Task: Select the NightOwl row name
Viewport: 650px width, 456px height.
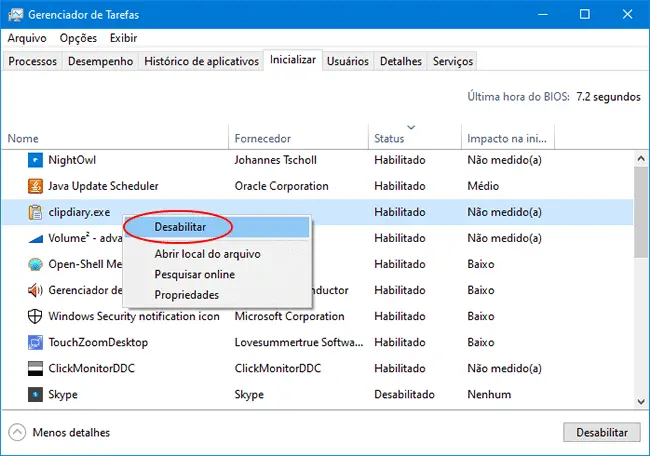Action: tap(72, 160)
